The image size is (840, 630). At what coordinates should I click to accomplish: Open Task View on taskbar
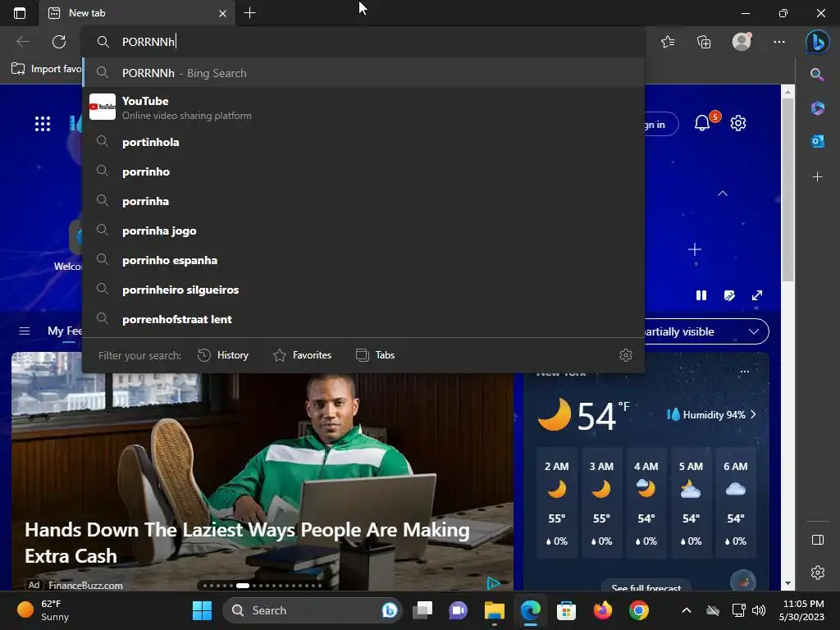(x=422, y=610)
